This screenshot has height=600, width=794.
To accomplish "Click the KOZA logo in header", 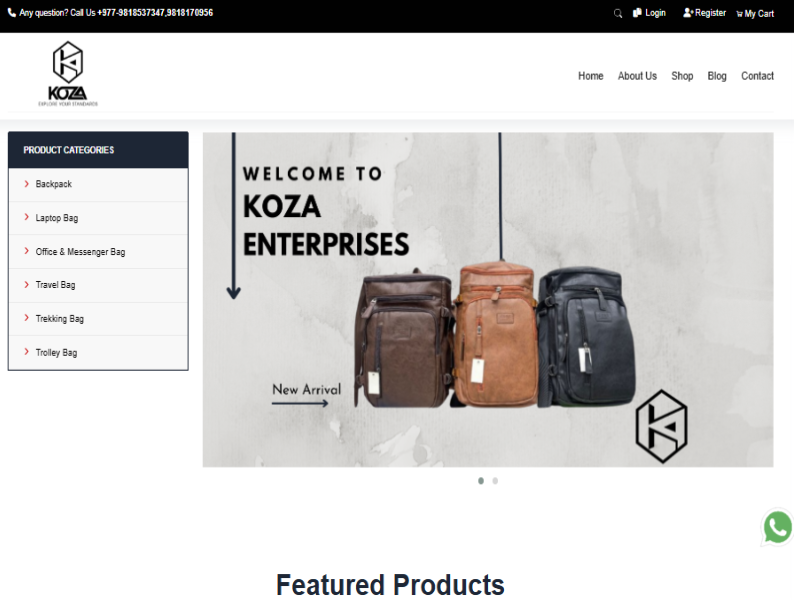I will 68,73.
